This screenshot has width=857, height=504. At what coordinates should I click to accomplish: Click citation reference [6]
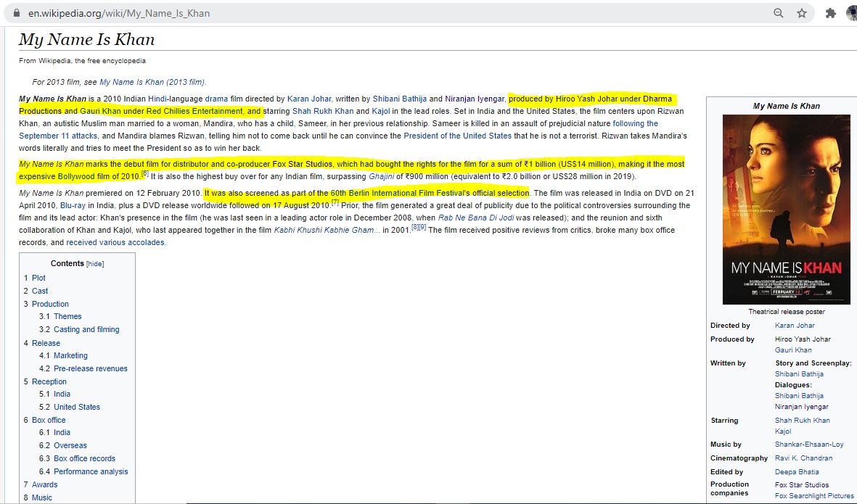[x=145, y=173]
